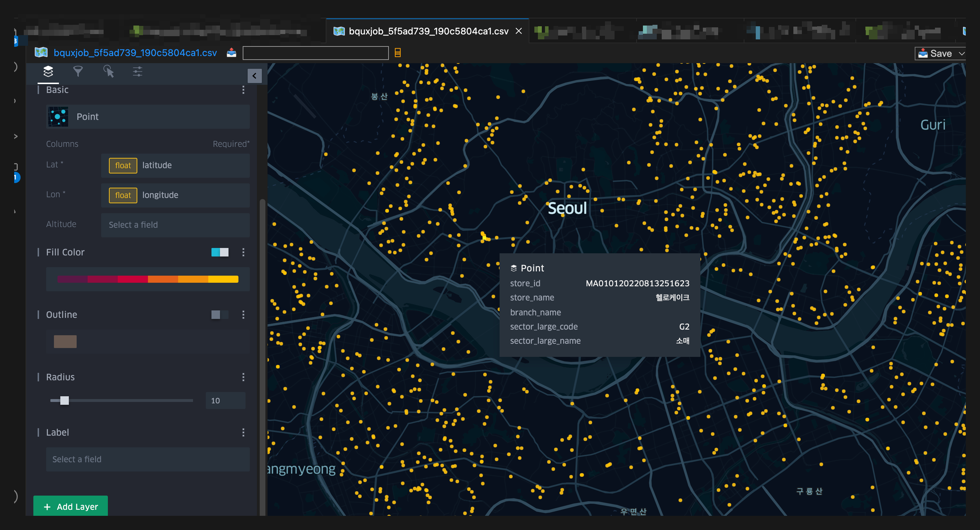Open Radius more options menu
Image resolution: width=980 pixels, height=530 pixels.
point(243,377)
